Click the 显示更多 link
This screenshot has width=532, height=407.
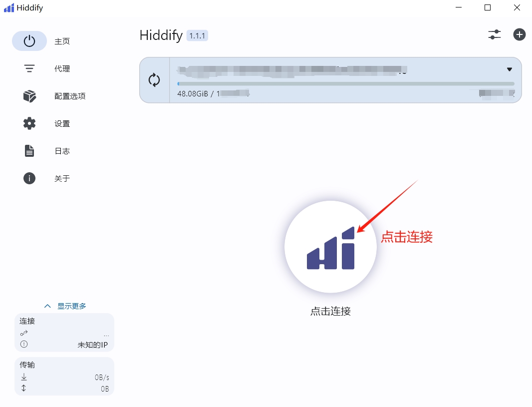point(72,306)
